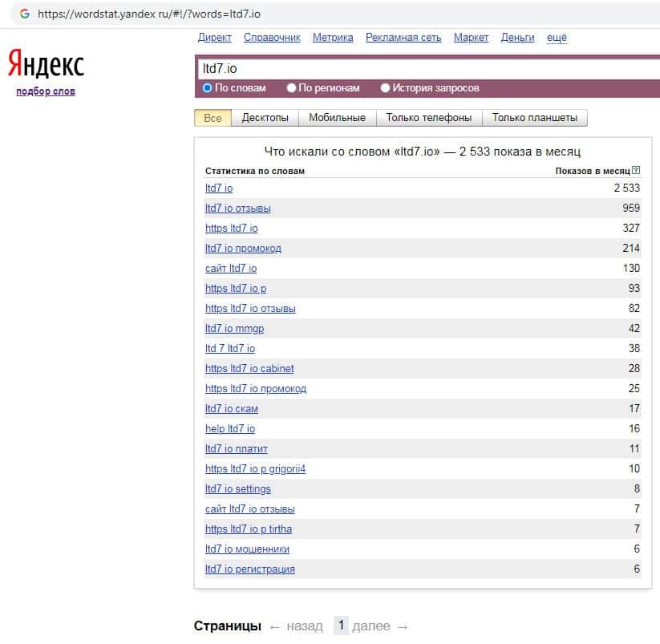
Task: Open the ltd7 io settings keyword link
Action: 238,489
